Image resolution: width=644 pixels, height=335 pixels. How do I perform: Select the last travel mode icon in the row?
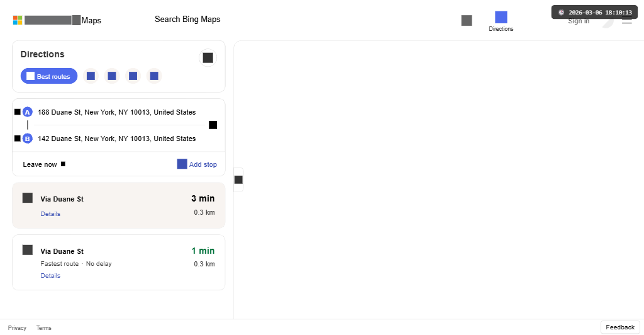tap(154, 76)
